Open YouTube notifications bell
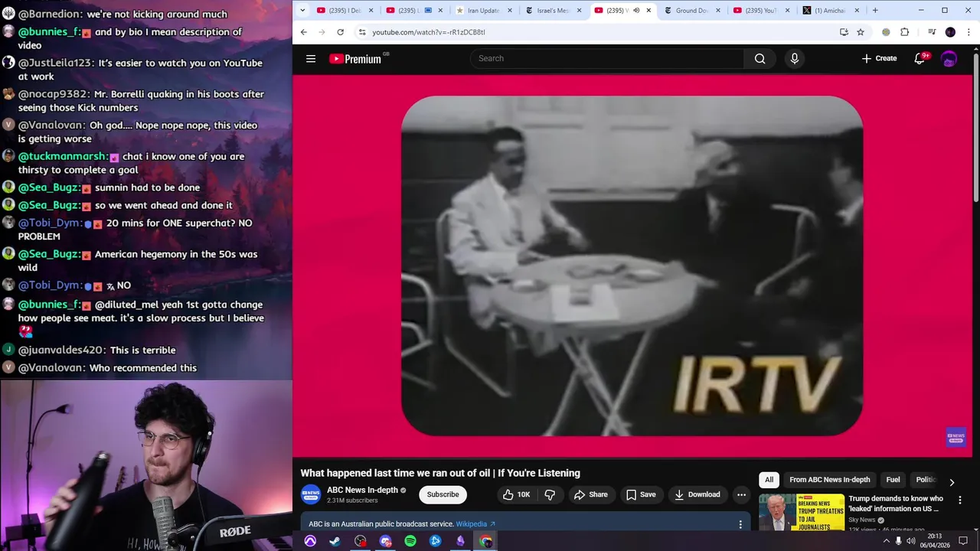980x551 pixels. click(x=920, y=58)
